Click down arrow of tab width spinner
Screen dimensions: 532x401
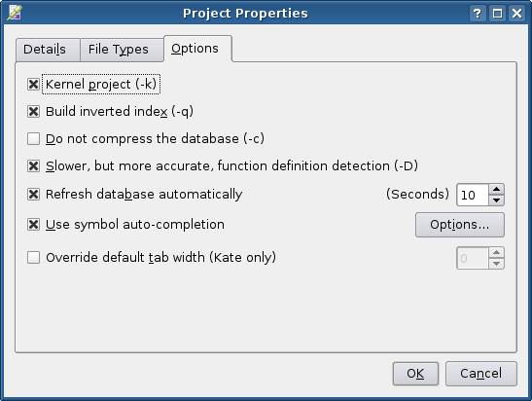point(496,264)
